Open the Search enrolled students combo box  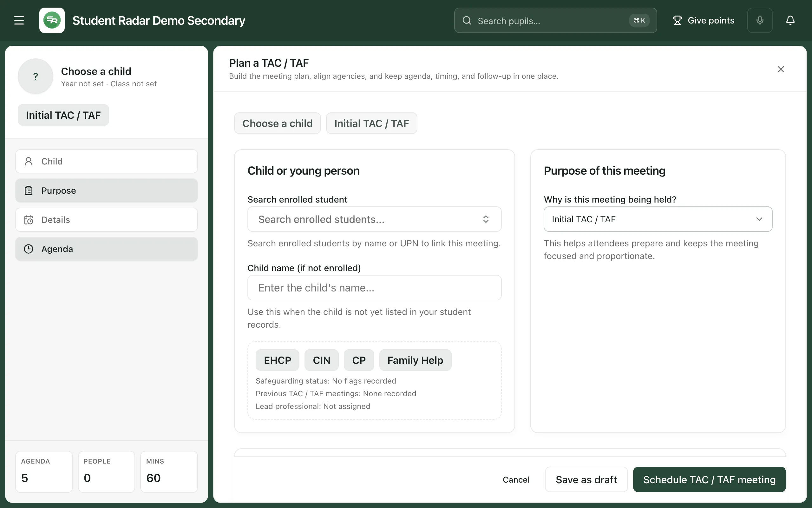tap(375, 219)
